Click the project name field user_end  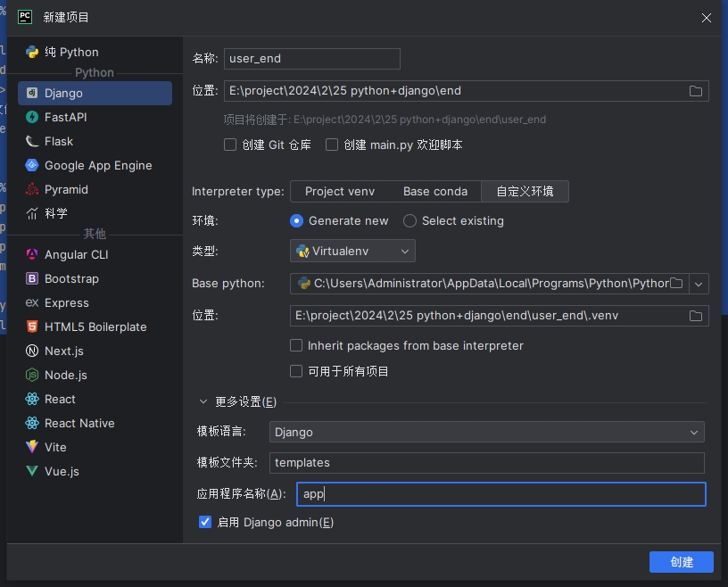click(312, 59)
